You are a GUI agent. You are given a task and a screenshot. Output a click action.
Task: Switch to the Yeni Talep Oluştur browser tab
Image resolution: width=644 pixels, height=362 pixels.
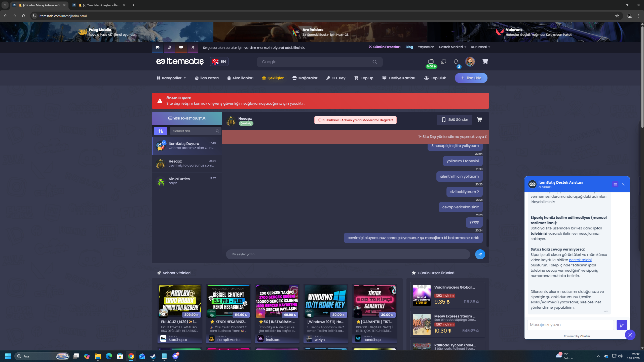tap(99, 5)
